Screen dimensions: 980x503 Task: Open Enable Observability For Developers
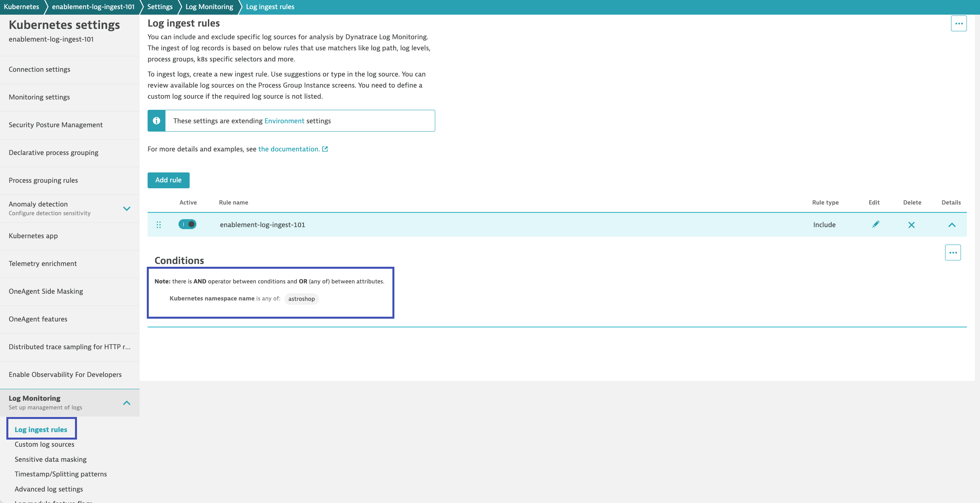click(x=70, y=375)
